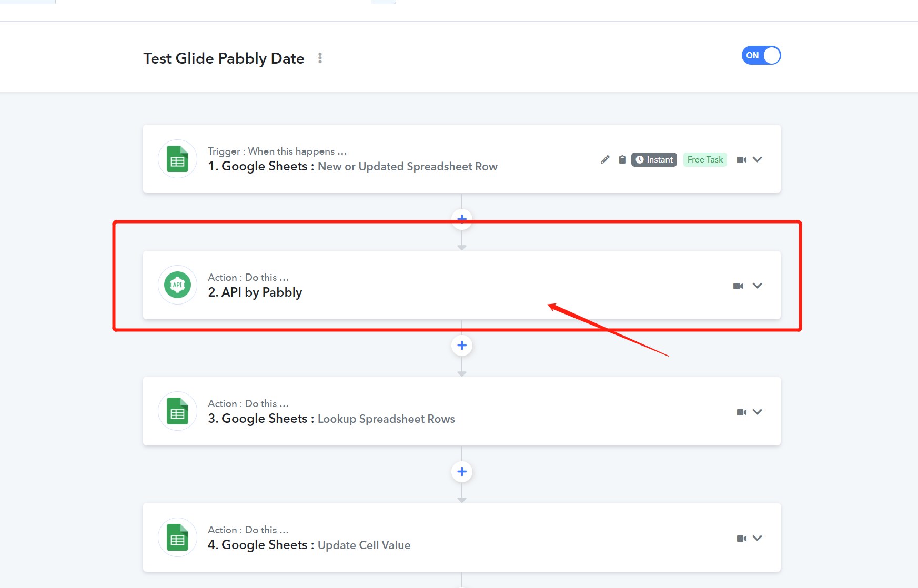The width and height of the screenshot is (918, 588).
Task: Expand the API by Pabbly step
Action: 758,286
